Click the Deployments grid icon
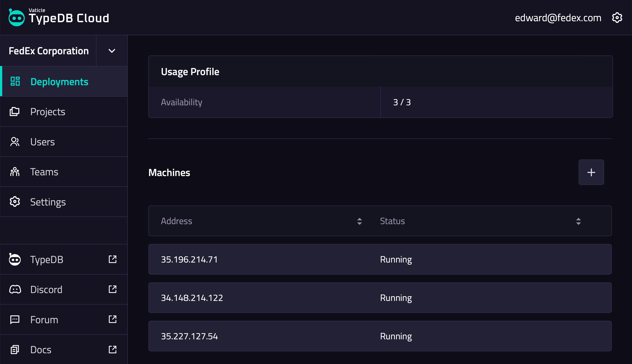The height and width of the screenshot is (364, 632). [x=15, y=82]
